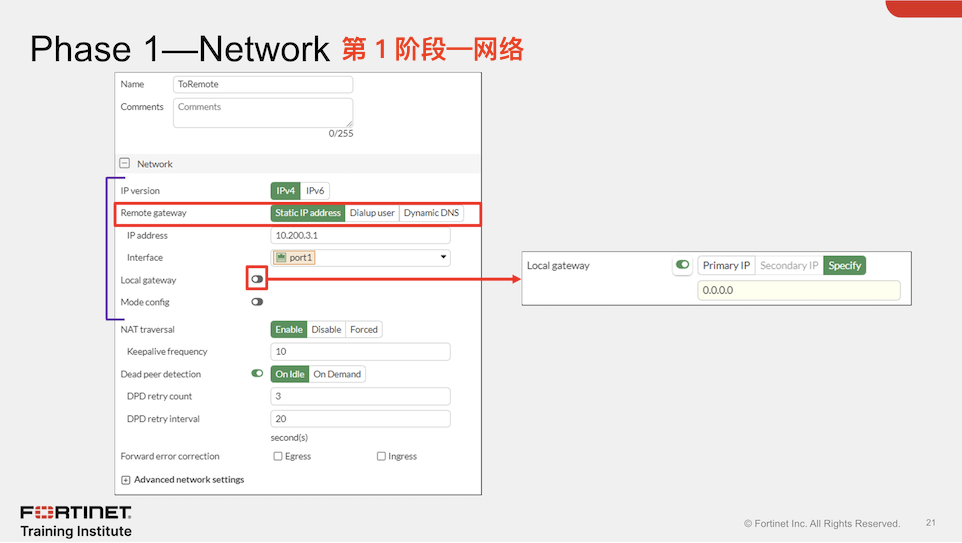Image resolution: width=962 pixels, height=543 pixels.
Task: Toggle the Mode config switch
Action: pyautogui.click(x=256, y=302)
